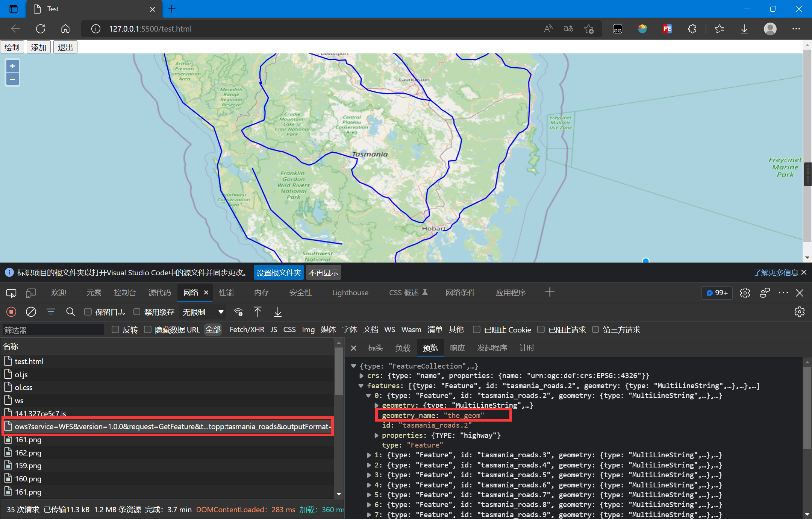Click 设置根文件夹 button
Image resolution: width=812 pixels, height=519 pixels.
click(279, 273)
